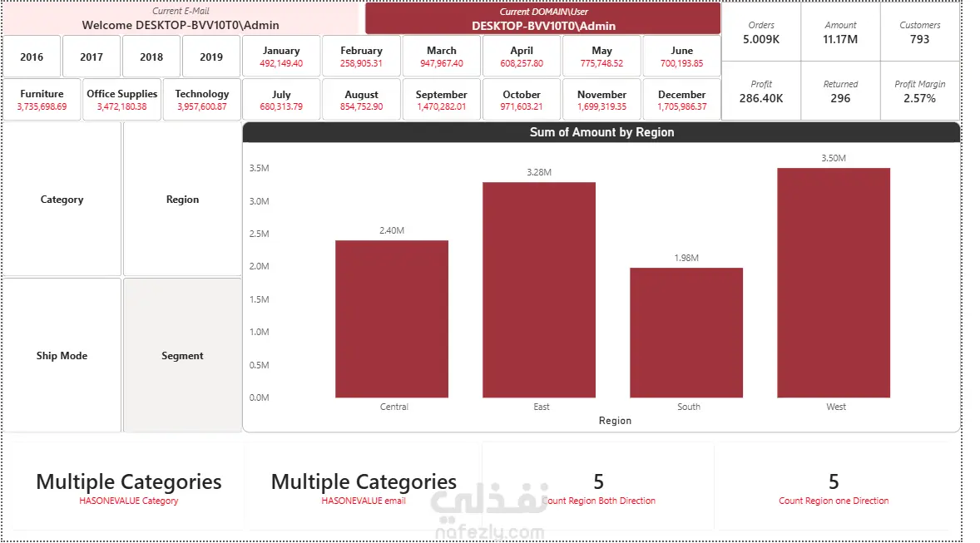Click the Central axis label
The width and height of the screenshot is (980, 543).
[x=393, y=407]
